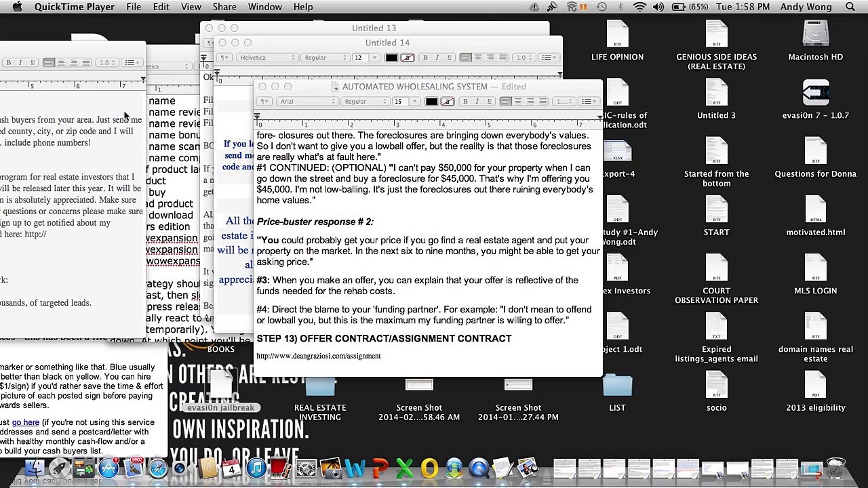This screenshot has height=488, width=868.
Task: Open deangraziosi.com/assignment link
Action: [319, 356]
